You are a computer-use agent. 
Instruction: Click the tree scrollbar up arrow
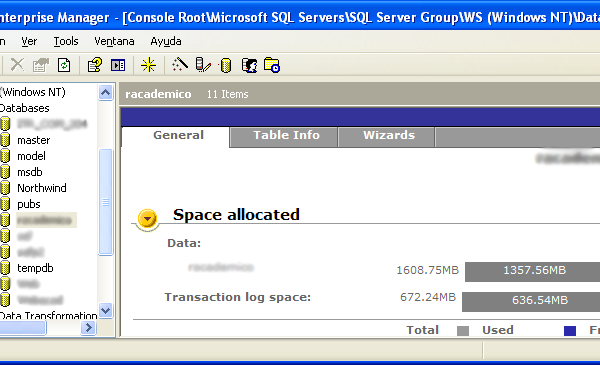[x=106, y=93]
